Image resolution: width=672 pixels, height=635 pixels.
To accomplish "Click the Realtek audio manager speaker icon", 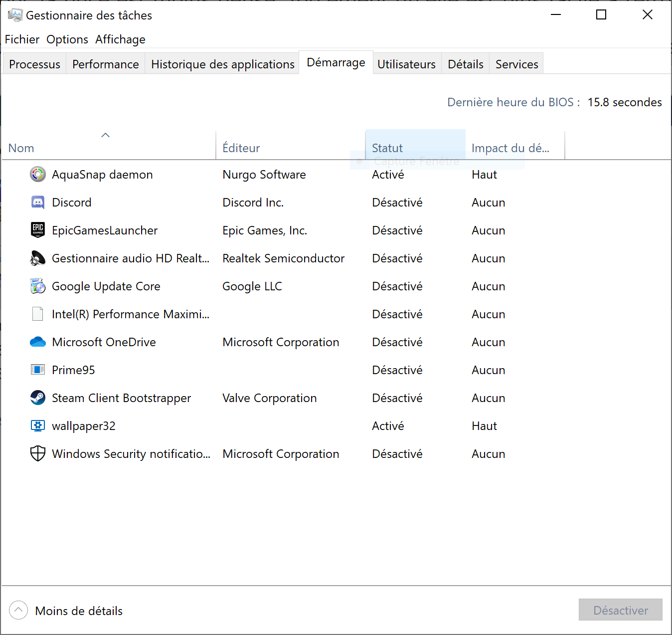I will pyautogui.click(x=38, y=258).
